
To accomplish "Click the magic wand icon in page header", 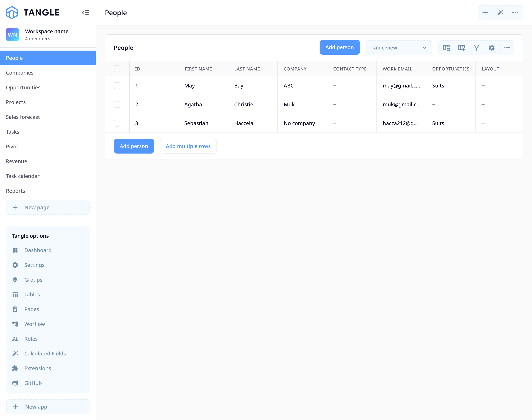I will coord(500,13).
